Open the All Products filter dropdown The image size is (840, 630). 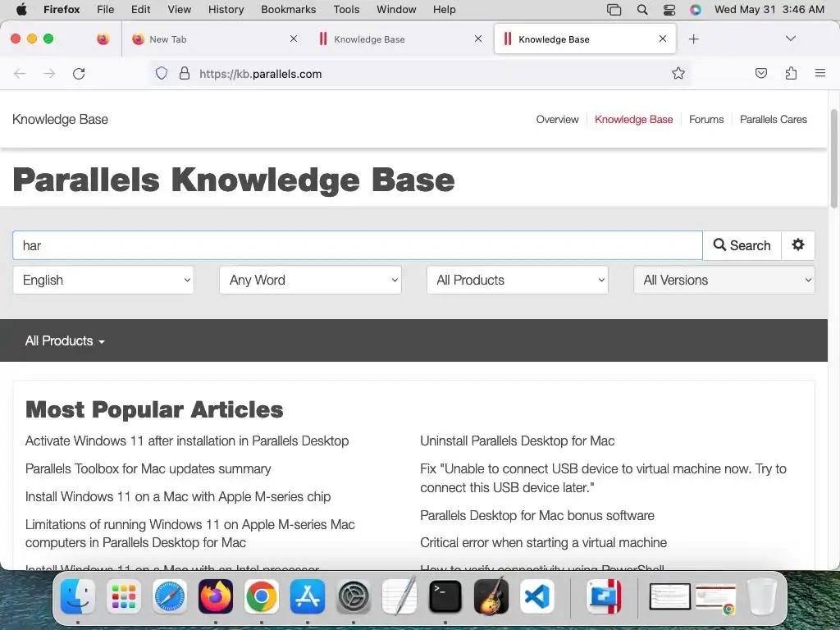click(x=518, y=281)
